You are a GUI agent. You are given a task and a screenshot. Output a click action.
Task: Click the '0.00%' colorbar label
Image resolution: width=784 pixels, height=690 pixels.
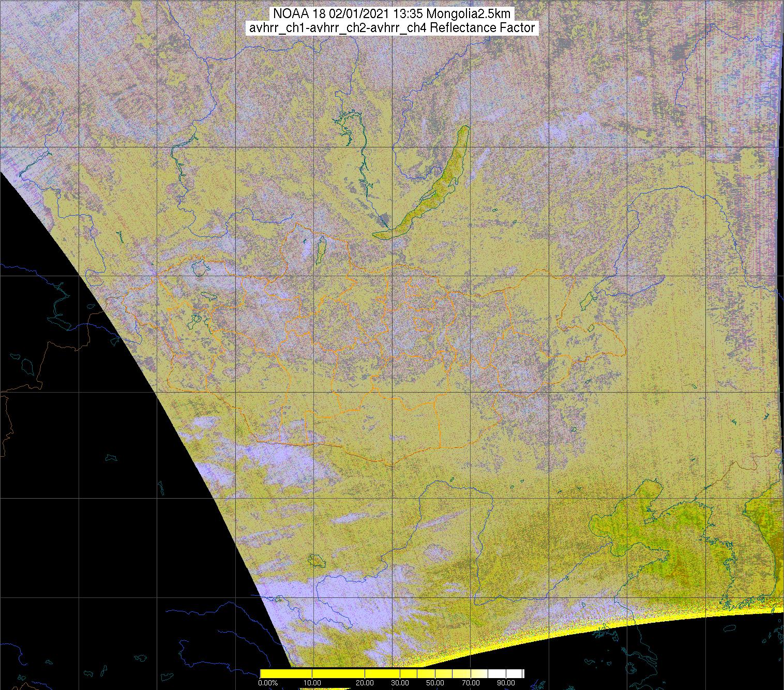click(x=267, y=683)
